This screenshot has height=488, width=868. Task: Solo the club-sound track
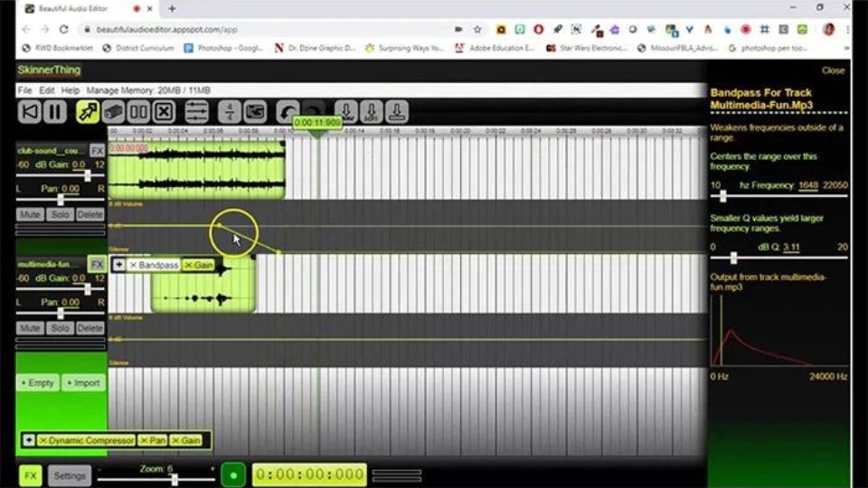tap(60, 215)
